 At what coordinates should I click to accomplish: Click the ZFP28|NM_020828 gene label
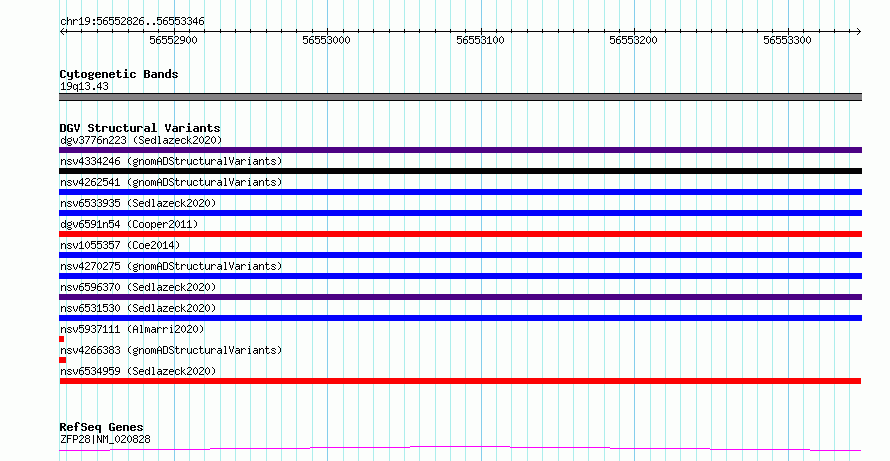[x=105, y=439]
